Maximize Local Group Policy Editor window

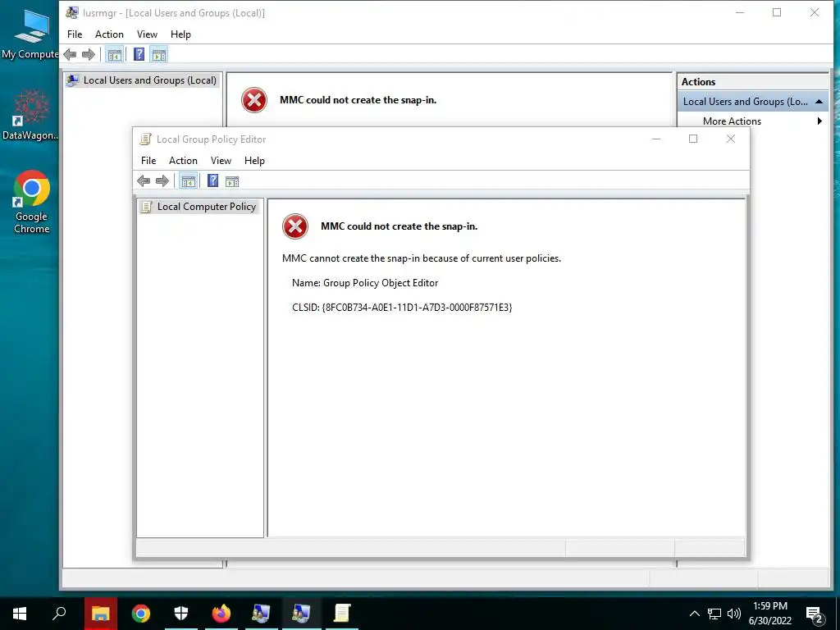tap(693, 139)
